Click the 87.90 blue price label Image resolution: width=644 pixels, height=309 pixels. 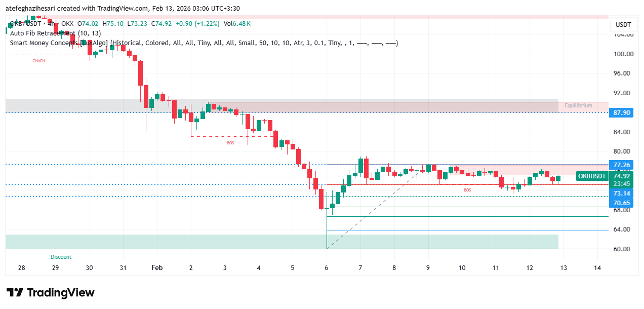coord(621,112)
